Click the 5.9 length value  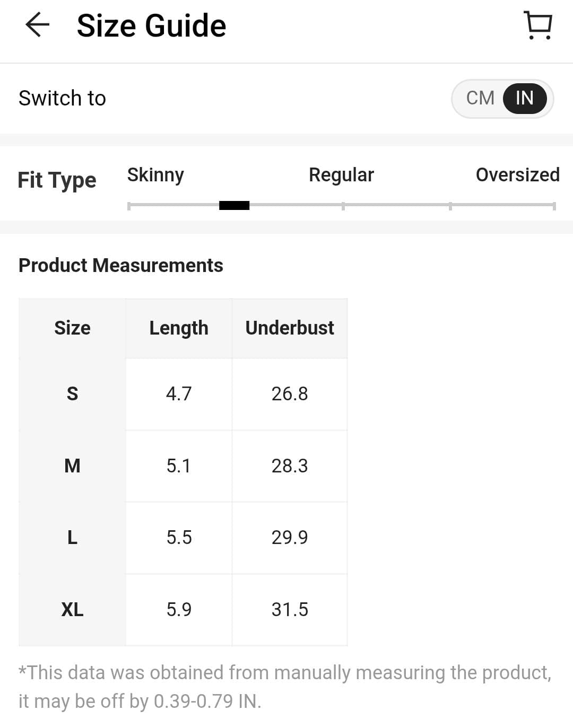pos(179,609)
